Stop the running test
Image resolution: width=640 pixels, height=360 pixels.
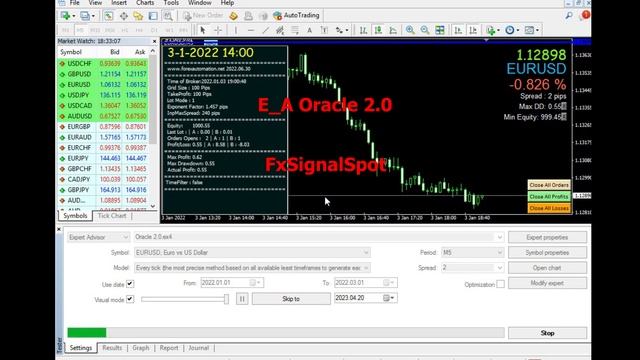(547, 333)
